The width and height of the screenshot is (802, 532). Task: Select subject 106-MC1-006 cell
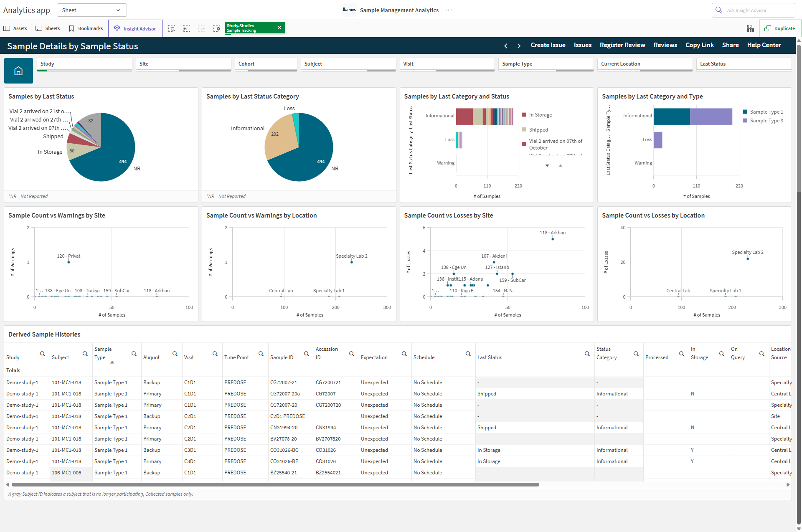71,473
